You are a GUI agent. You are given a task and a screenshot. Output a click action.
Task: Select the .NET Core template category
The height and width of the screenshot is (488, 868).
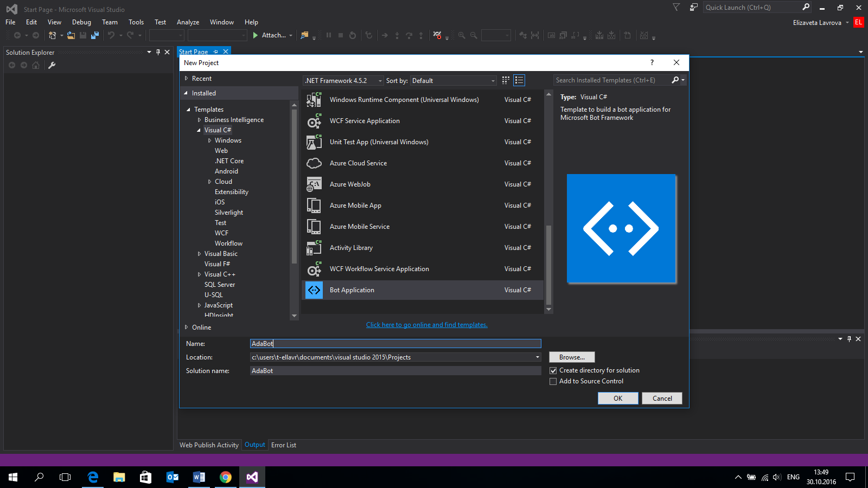tap(229, 161)
